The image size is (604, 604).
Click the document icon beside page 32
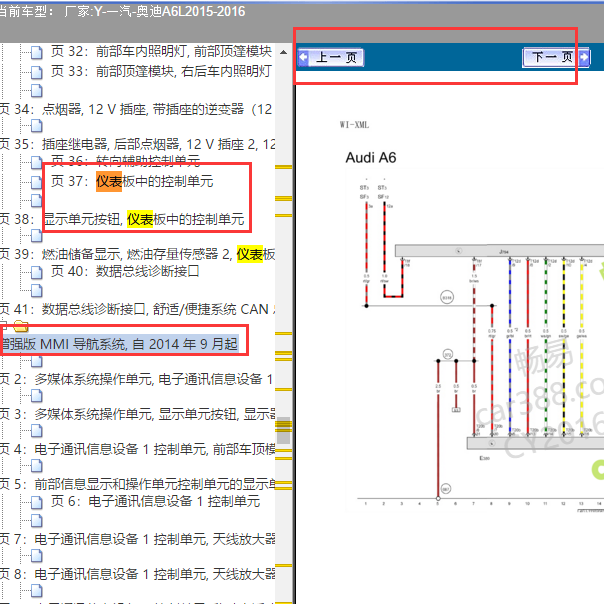point(37,52)
